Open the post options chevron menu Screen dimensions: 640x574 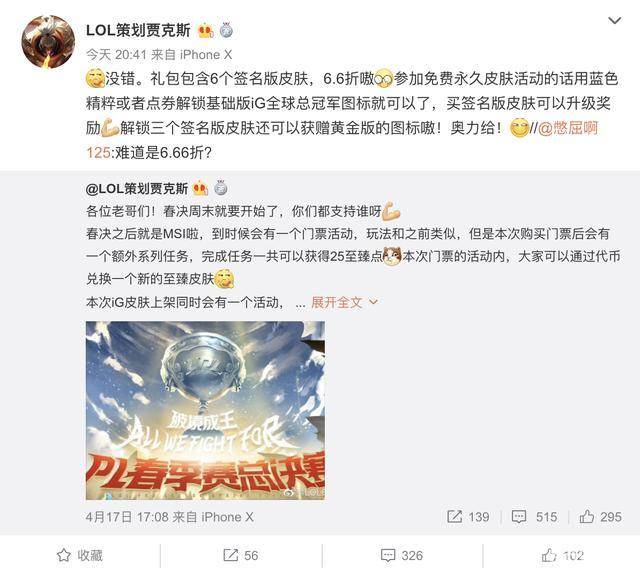pos(614,20)
